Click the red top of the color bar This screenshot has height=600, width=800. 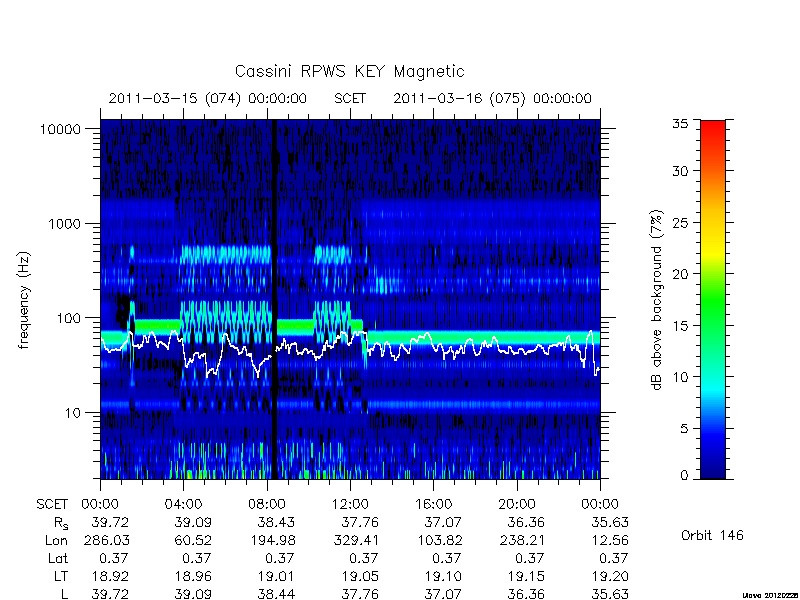tap(713, 134)
